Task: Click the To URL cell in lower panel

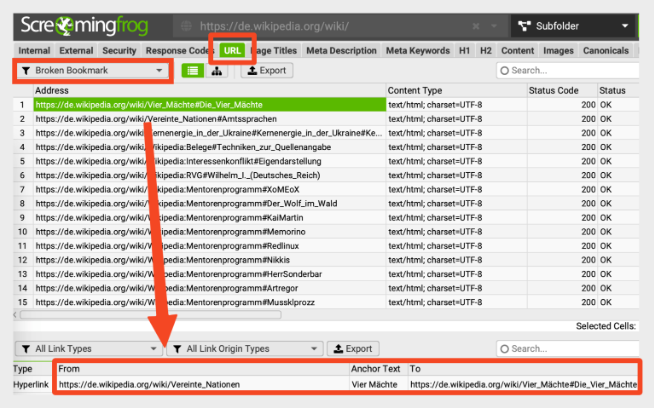Action: coord(523,385)
